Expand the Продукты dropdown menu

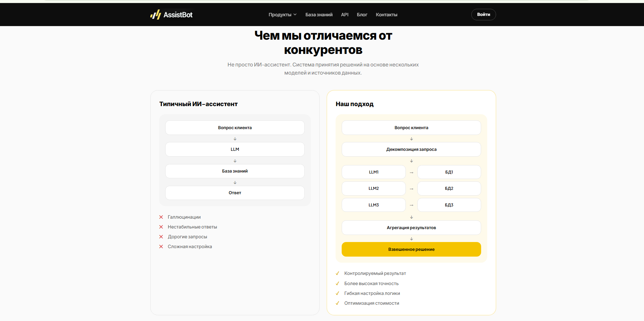click(x=283, y=15)
